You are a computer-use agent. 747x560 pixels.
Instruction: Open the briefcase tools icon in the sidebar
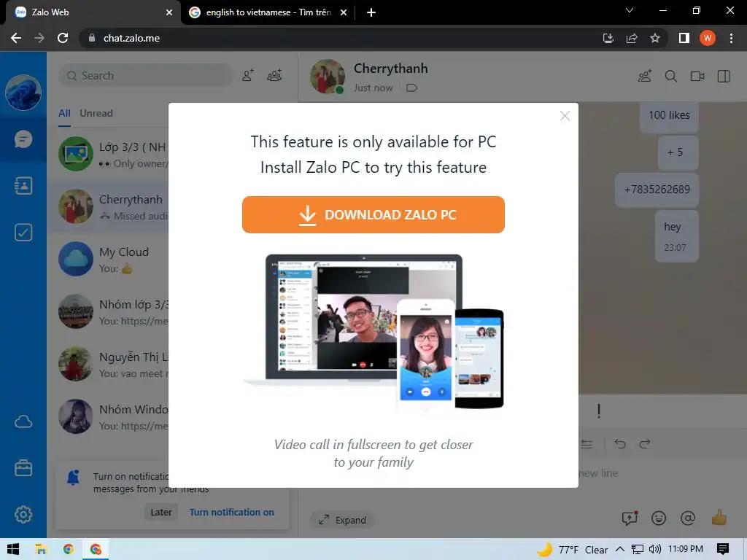click(x=23, y=468)
